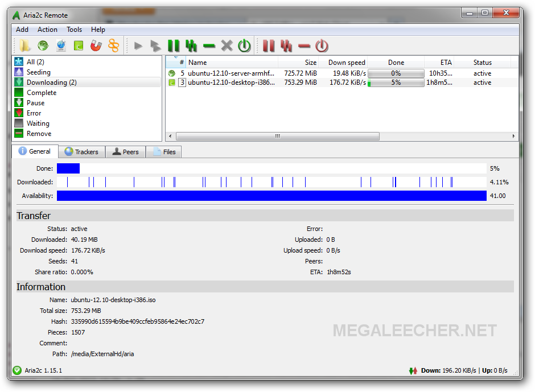
Task: Click the 19.48 KiB/s speed cell
Action: 349,73
